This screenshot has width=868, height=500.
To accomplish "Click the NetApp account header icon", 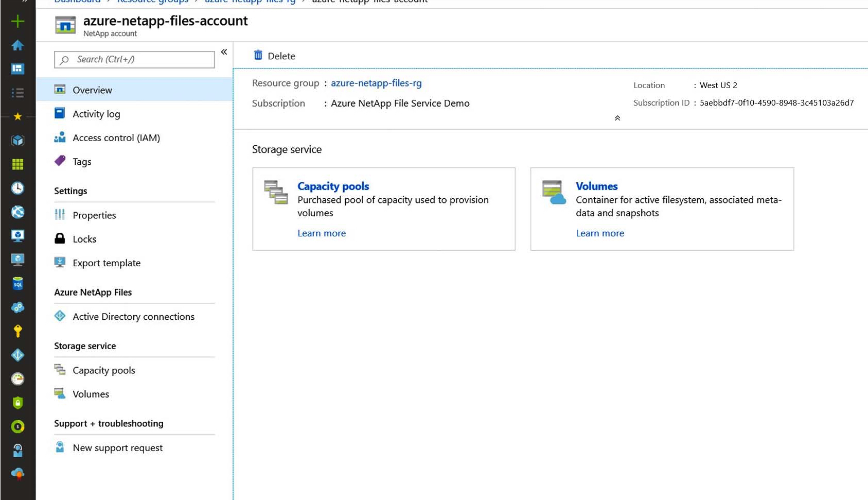I will (65, 25).
